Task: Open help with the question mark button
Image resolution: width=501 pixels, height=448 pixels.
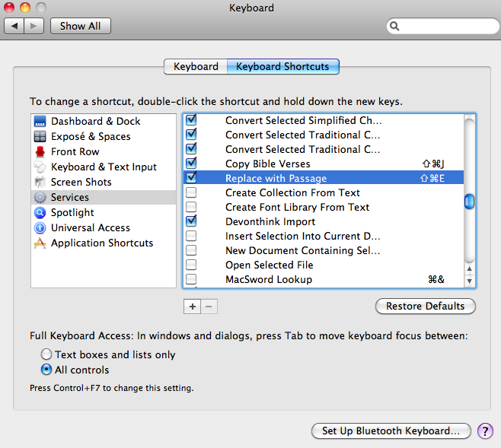Action: point(485,431)
